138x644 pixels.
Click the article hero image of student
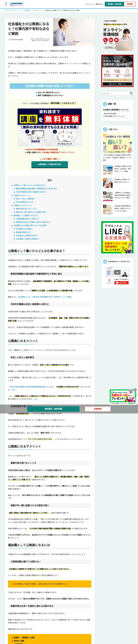pos(74,32)
